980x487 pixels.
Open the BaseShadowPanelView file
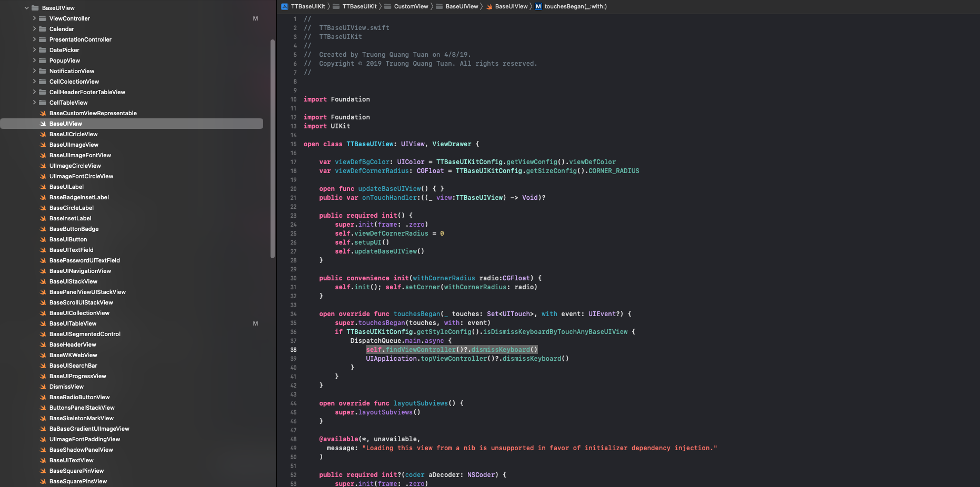click(x=81, y=450)
